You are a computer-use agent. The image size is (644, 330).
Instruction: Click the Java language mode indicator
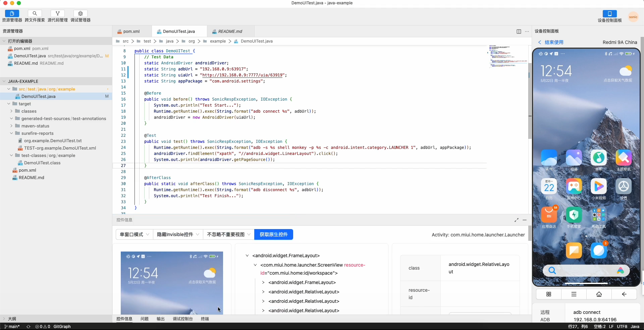point(635,327)
